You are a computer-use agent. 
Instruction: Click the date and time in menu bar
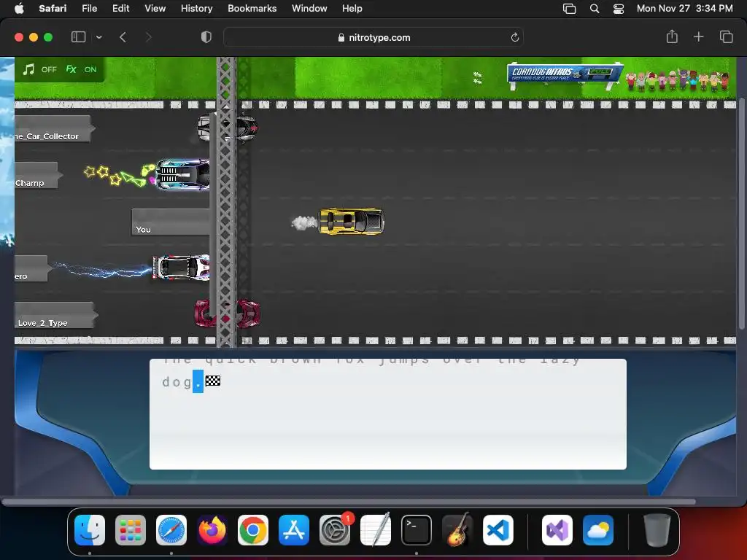tap(684, 9)
